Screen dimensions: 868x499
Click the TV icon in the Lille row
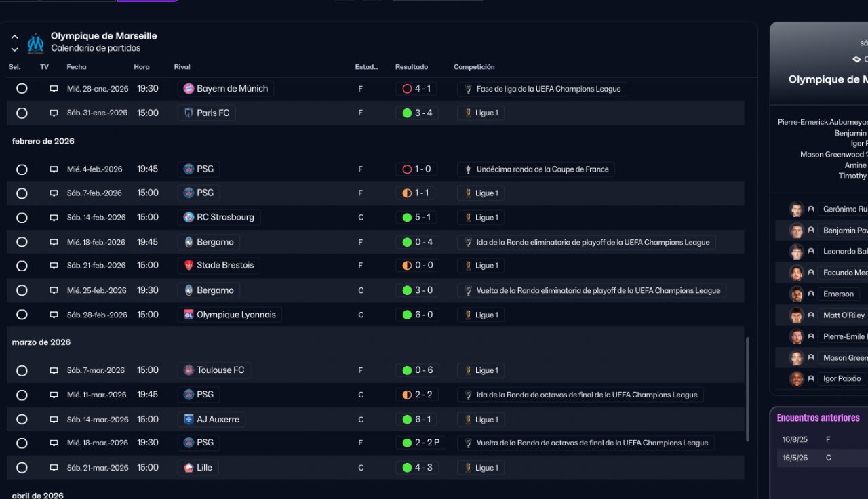(54, 468)
